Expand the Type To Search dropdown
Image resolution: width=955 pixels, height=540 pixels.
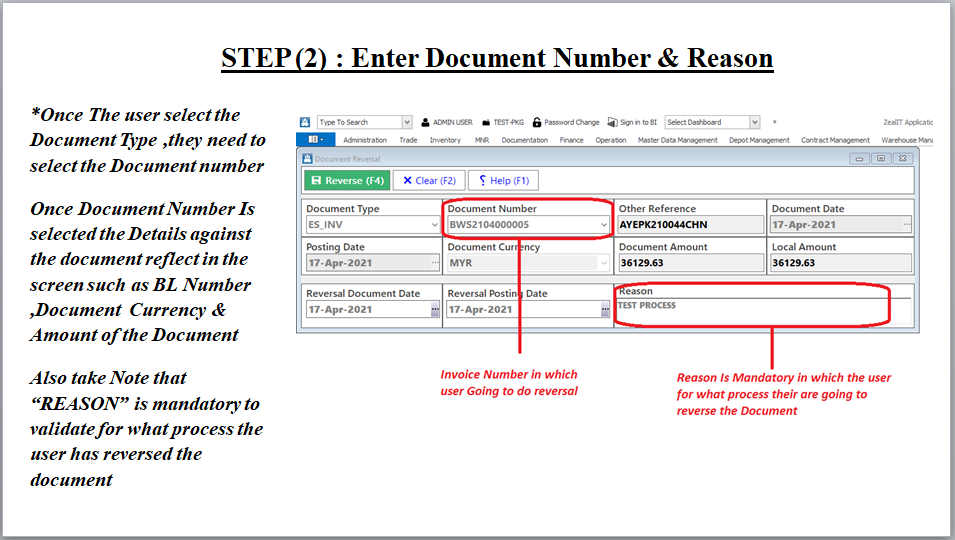pos(407,122)
